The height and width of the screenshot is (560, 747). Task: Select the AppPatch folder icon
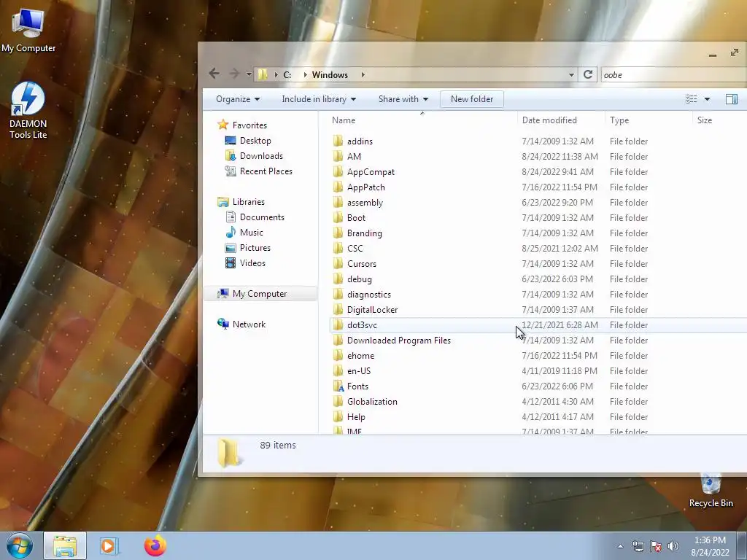338,187
